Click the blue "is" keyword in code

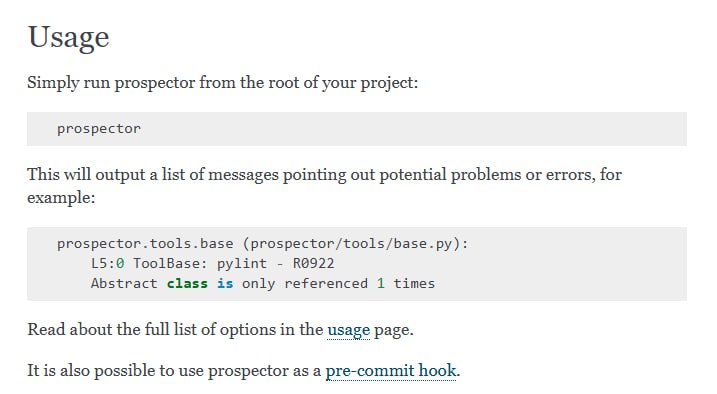(x=225, y=283)
